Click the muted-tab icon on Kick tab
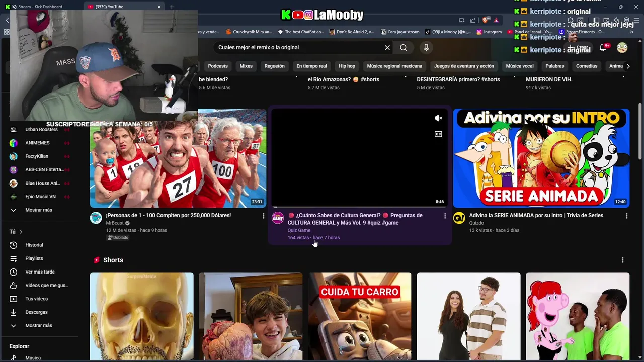Image resolution: width=644 pixels, height=362 pixels. point(13,7)
